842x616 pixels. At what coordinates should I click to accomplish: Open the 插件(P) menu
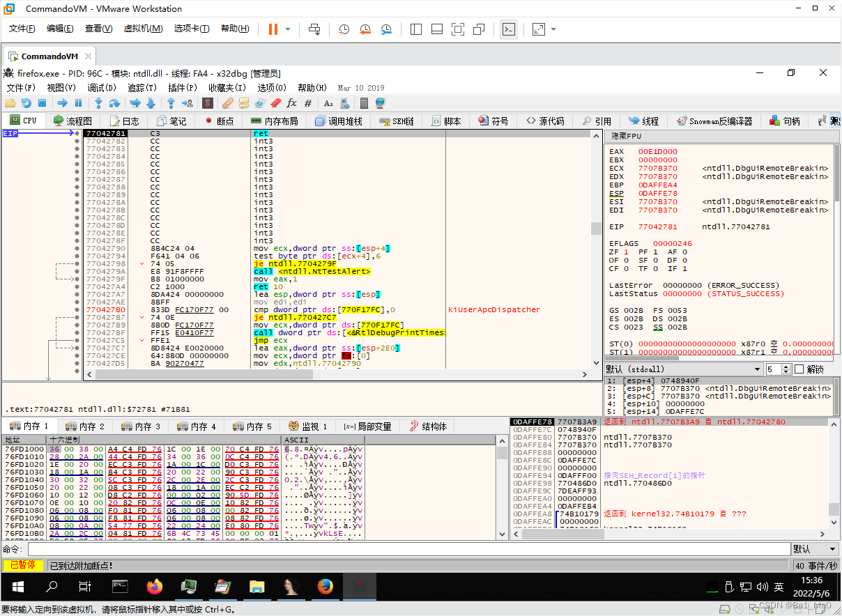[183, 88]
